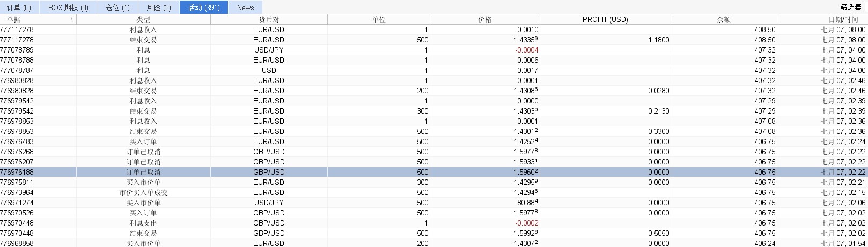Click the profit value 0.2130
868x247 pixels.
[658, 111]
